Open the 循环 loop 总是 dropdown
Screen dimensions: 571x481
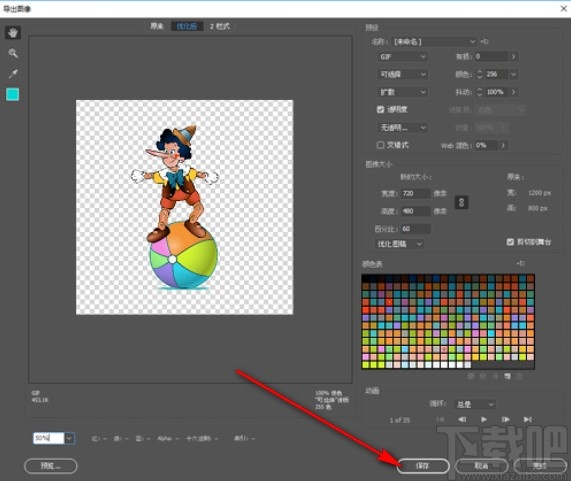[x=474, y=404]
